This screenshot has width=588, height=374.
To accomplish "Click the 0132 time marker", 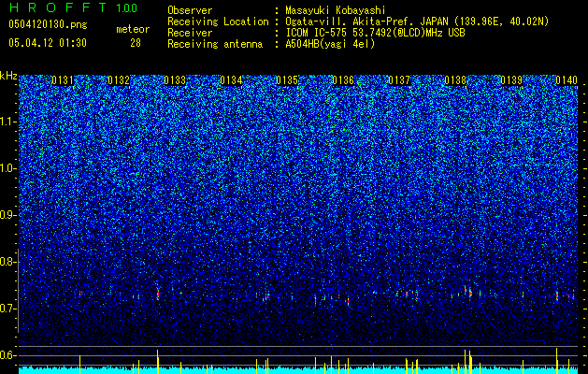I will tap(119, 80).
